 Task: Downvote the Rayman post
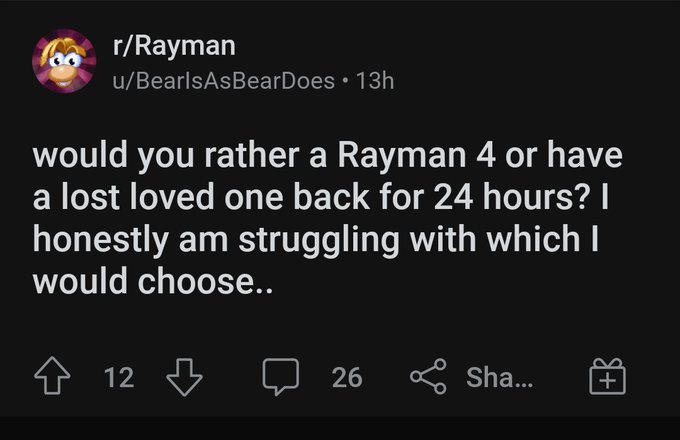pos(184,377)
